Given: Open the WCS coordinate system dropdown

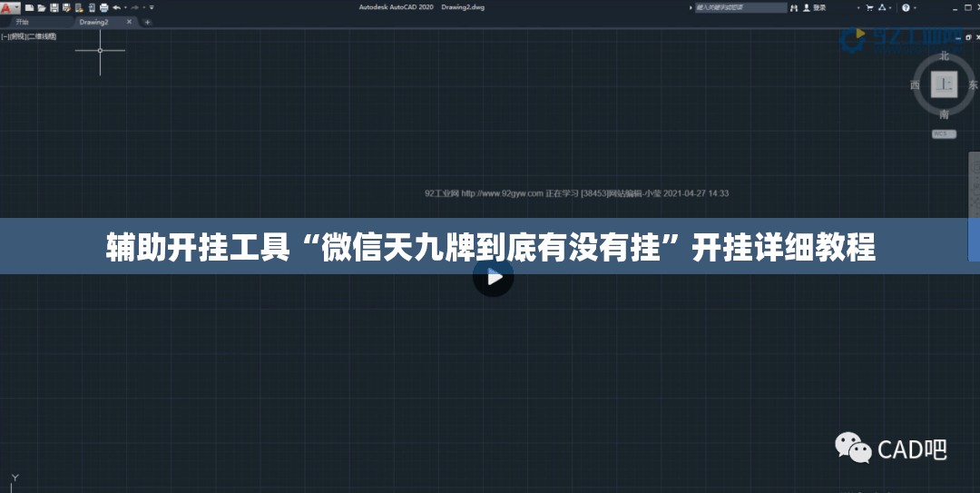Looking at the screenshot, I should coord(944,133).
